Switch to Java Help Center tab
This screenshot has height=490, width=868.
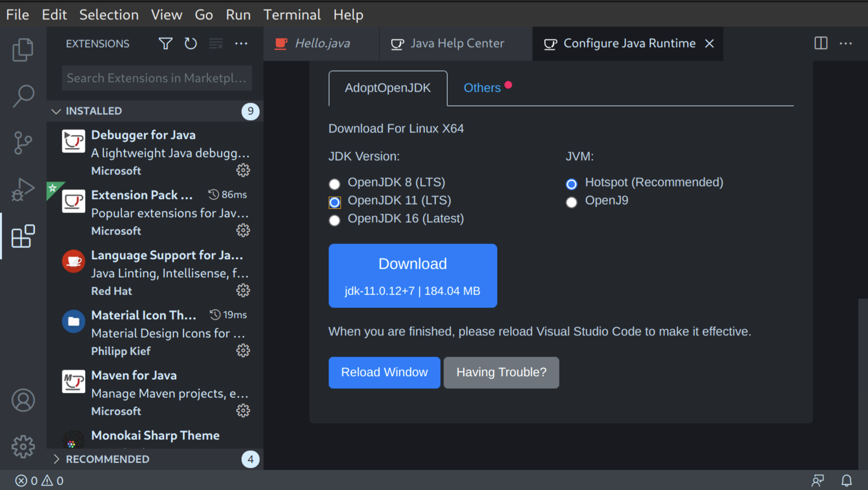click(456, 44)
